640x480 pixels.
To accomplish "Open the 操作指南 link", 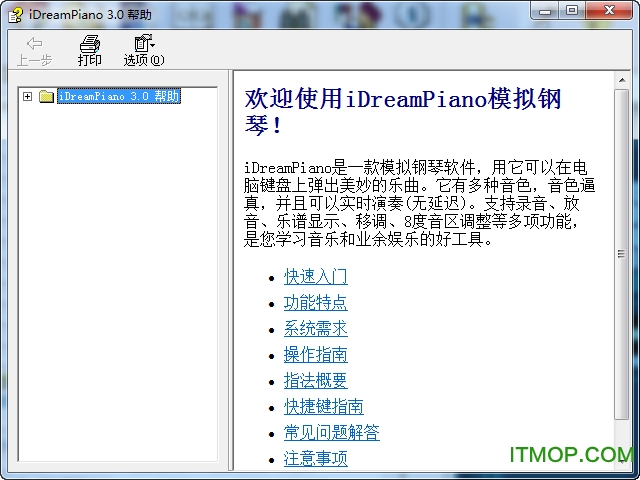I will [x=316, y=354].
